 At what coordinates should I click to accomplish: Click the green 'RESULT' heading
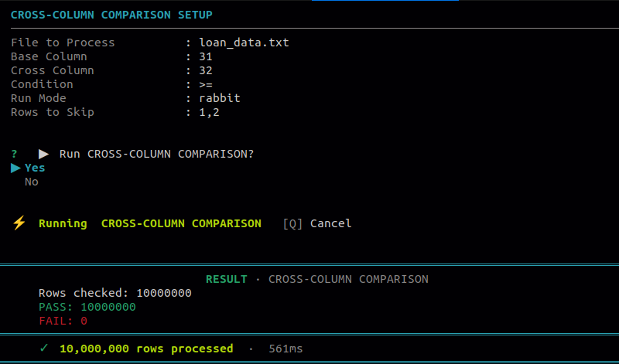pyautogui.click(x=227, y=279)
